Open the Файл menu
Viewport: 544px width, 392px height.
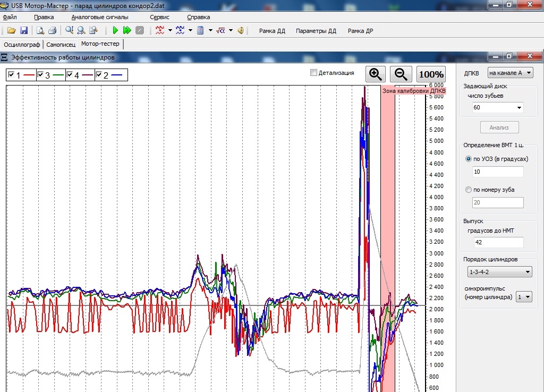(x=10, y=17)
